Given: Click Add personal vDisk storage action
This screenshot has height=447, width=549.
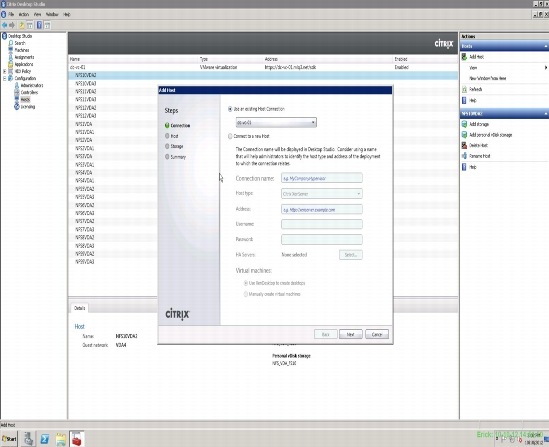Looking at the screenshot, I should 491,135.
